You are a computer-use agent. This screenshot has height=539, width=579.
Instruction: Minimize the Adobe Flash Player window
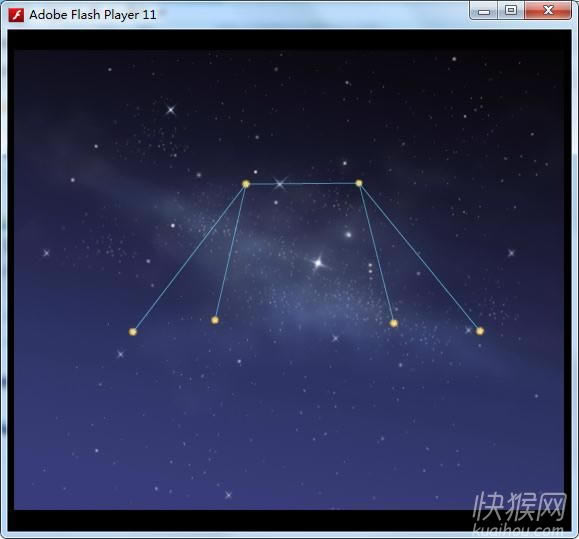484,10
